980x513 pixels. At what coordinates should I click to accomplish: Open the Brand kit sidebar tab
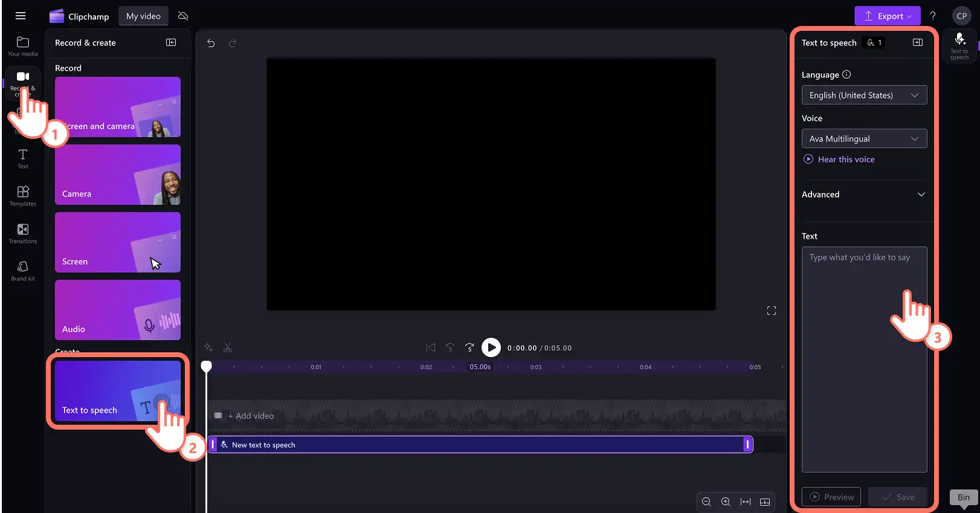(x=23, y=271)
